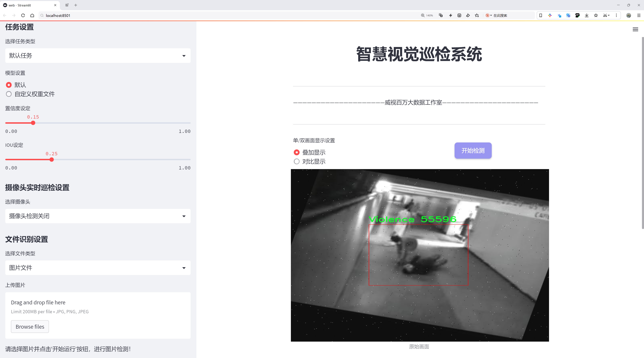This screenshot has width=644, height=358.
Task: Select the 默认 model radio option
Action: click(x=9, y=85)
